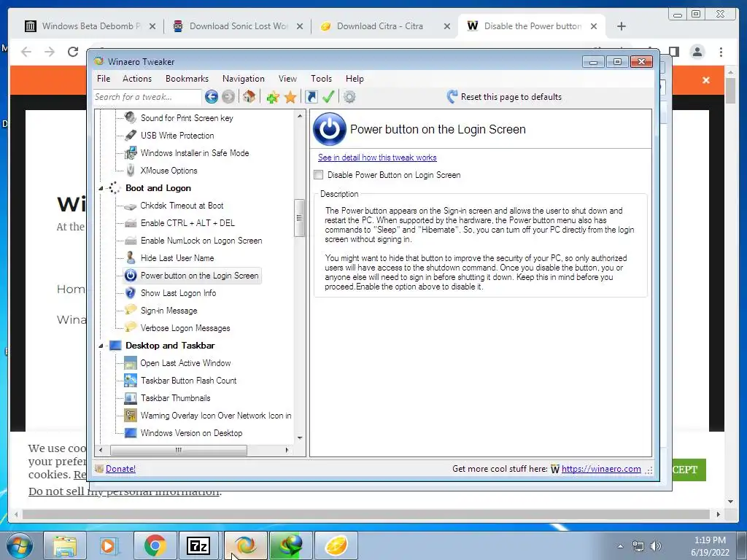Click the tree pane horizontal scrollbar thumb

pos(179,450)
